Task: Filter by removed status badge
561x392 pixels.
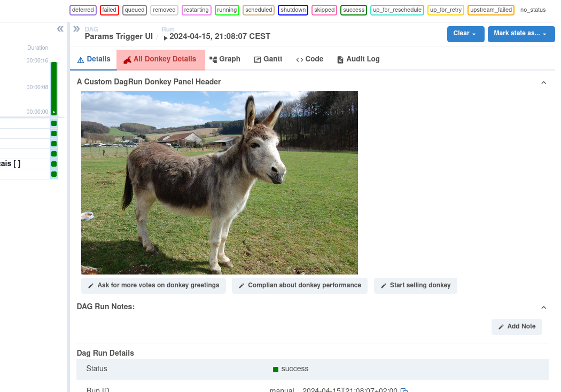Action: pyautogui.click(x=164, y=10)
